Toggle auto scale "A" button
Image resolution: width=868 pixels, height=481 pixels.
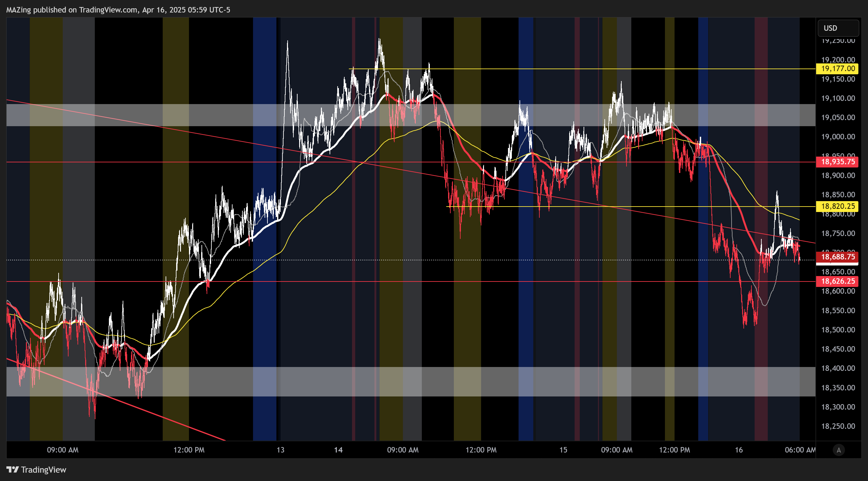[839, 450]
